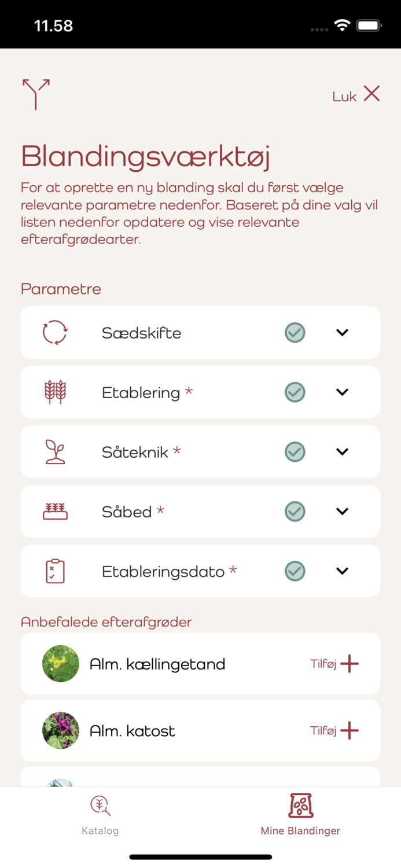The image size is (401, 868).
Task: Click the clipboard icon next to Etableringsdato
Action: click(x=55, y=571)
